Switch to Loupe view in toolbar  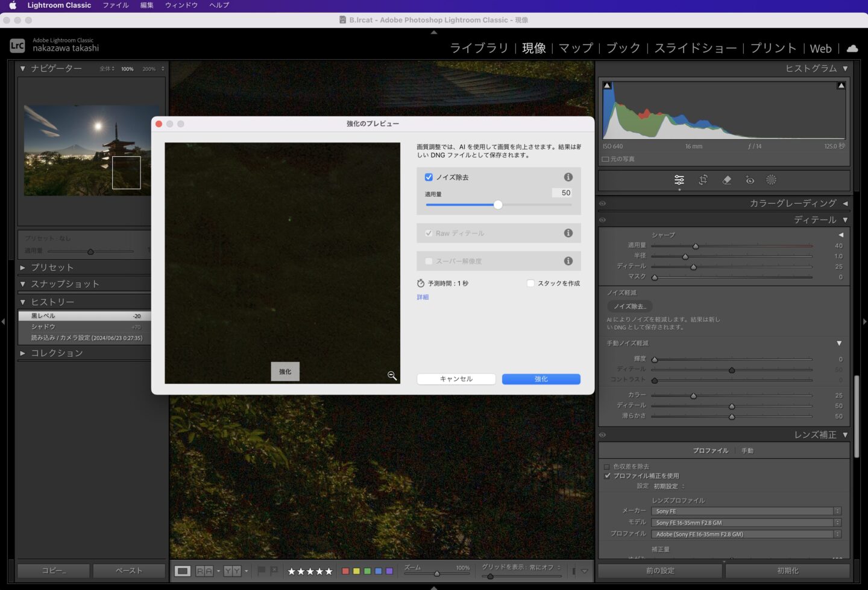[183, 571]
